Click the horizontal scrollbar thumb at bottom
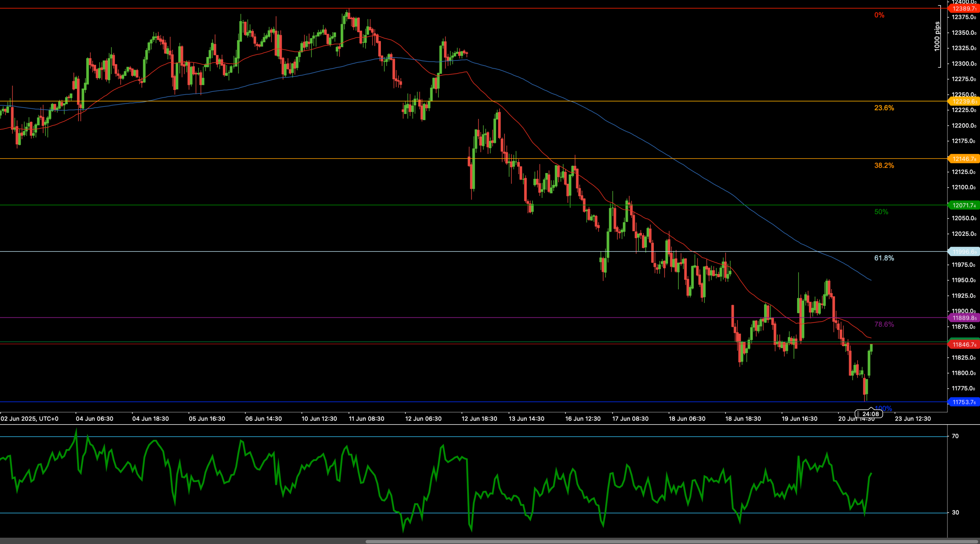This screenshot has width=980, height=544. click(x=672, y=542)
